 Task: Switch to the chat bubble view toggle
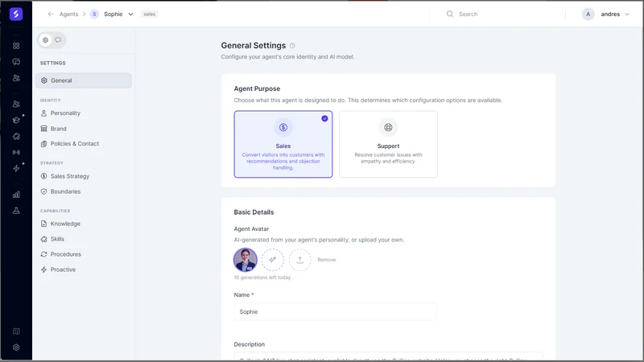click(x=58, y=39)
